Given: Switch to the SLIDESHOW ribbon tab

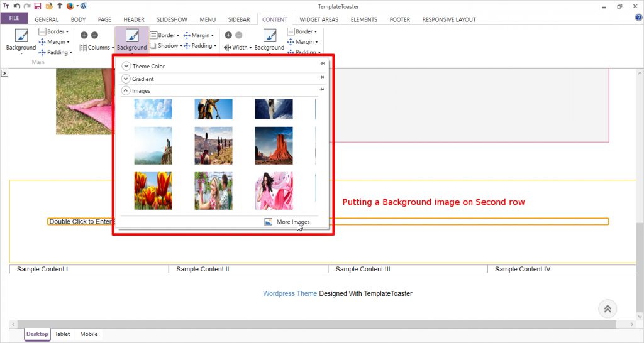Looking at the screenshot, I should pyautogui.click(x=172, y=19).
